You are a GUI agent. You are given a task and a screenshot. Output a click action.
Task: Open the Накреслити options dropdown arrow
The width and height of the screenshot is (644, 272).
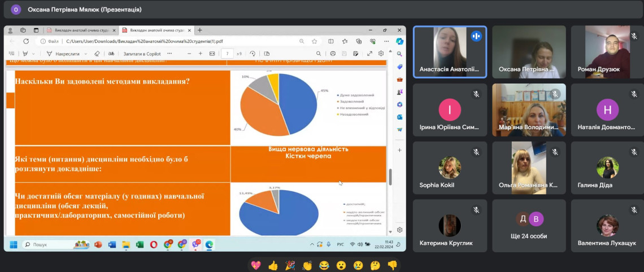pyautogui.click(x=85, y=54)
